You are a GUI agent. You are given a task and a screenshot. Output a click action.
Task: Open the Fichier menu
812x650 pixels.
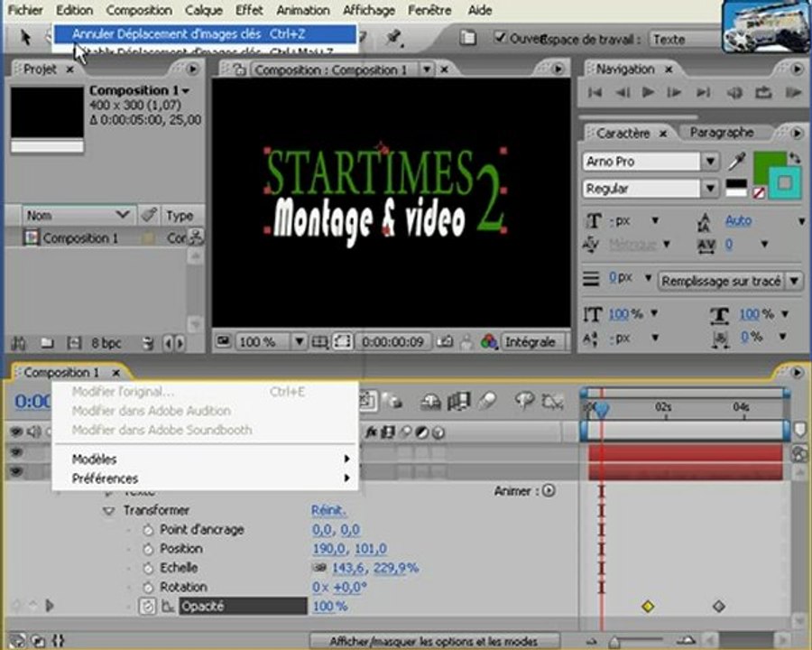25,10
